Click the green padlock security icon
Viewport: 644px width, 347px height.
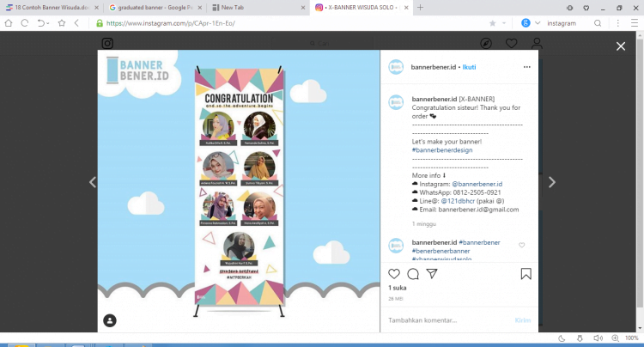coord(100,23)
